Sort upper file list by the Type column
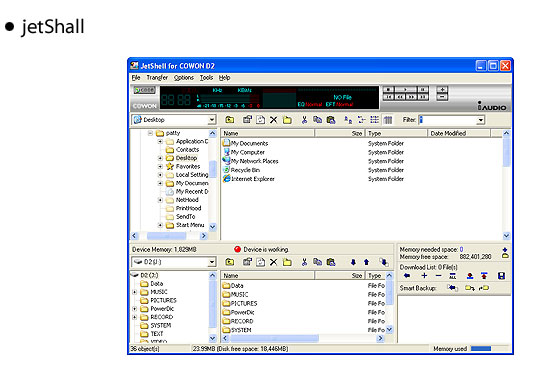560x368 pixels. tap(396, 133)
